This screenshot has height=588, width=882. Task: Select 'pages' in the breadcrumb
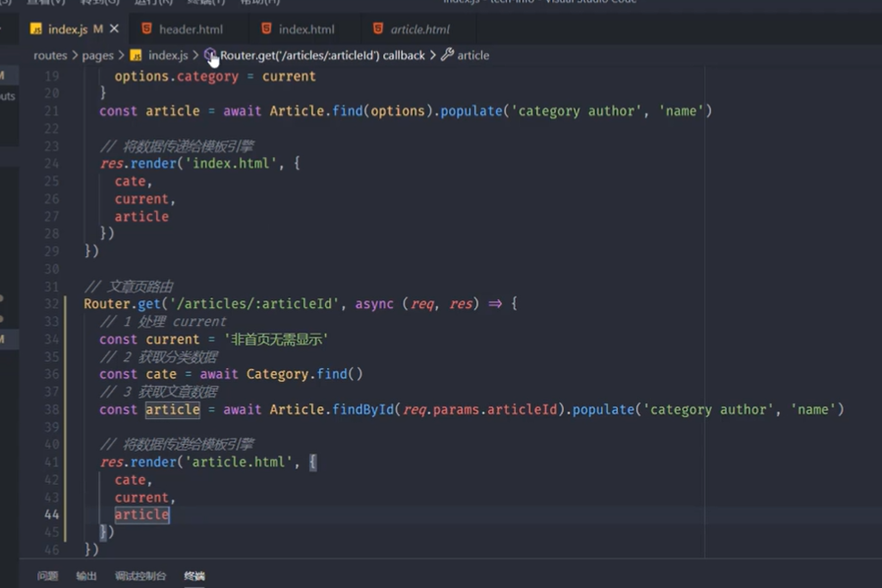(x=97, y=56)
